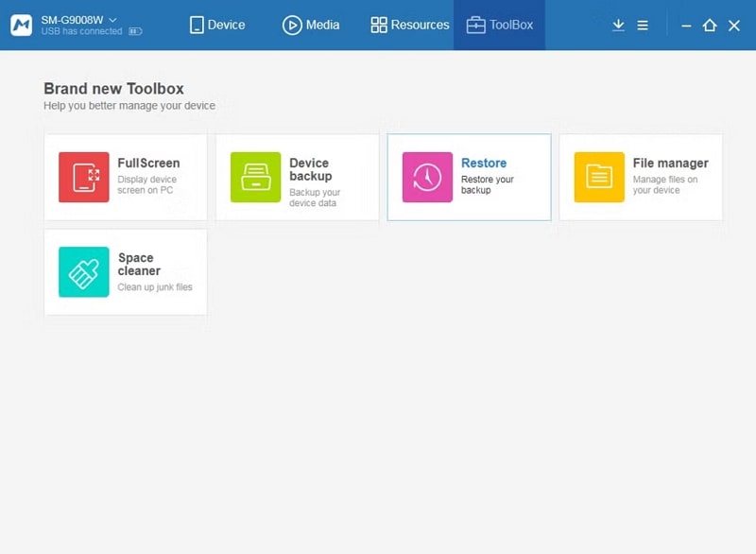Open the Device backup card
This screenshot has height=554, width=756.
[x=298, y=177]
